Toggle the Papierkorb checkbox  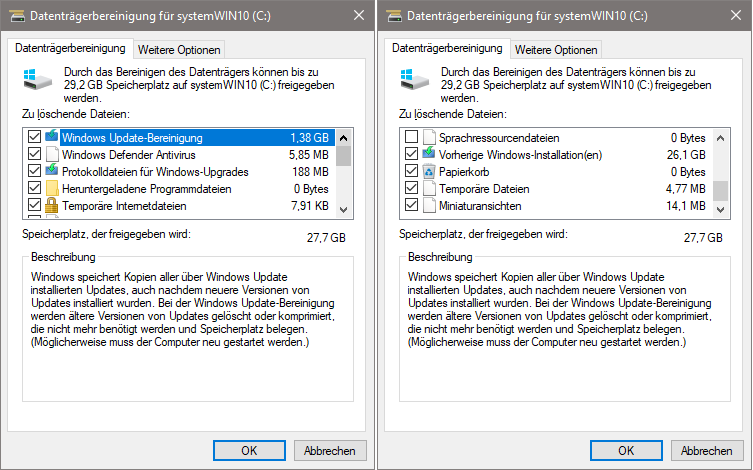(x=411, y=171)
